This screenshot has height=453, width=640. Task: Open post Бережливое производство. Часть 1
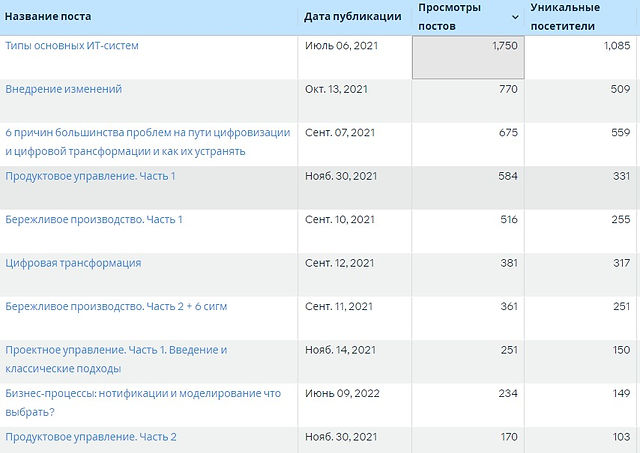pos(93,220)
